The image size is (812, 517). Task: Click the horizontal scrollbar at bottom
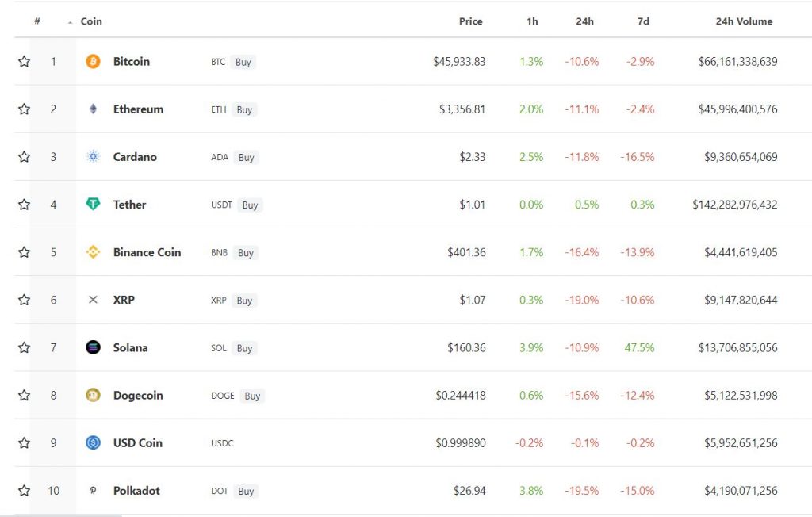click(x=61, y=515)
